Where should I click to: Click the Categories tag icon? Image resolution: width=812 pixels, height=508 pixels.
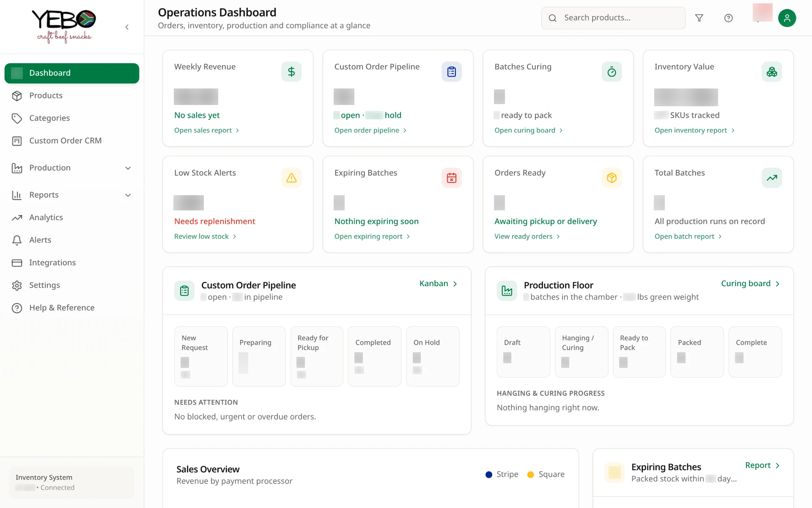tap(17, 118)
